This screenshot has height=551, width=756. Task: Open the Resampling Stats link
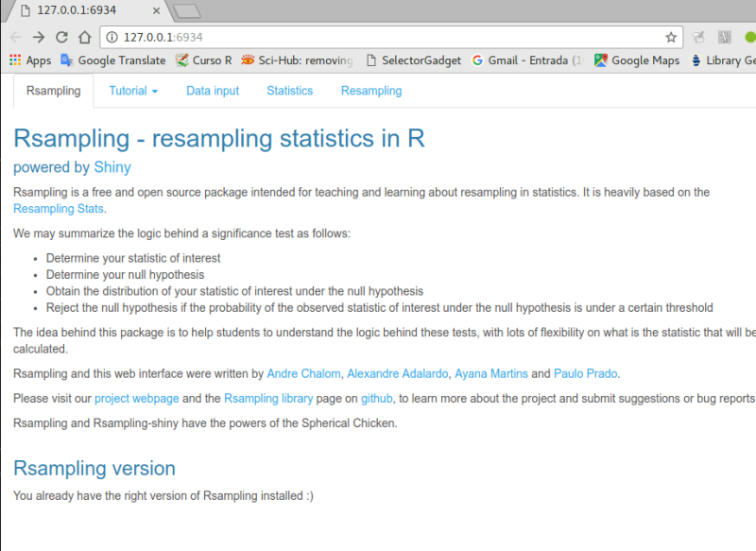[x=59, y=209]
